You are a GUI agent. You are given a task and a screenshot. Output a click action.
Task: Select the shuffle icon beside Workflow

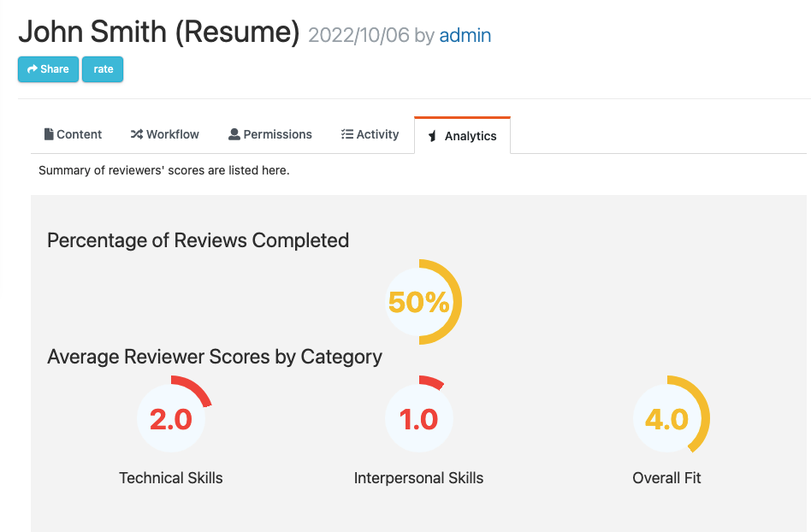136,133
